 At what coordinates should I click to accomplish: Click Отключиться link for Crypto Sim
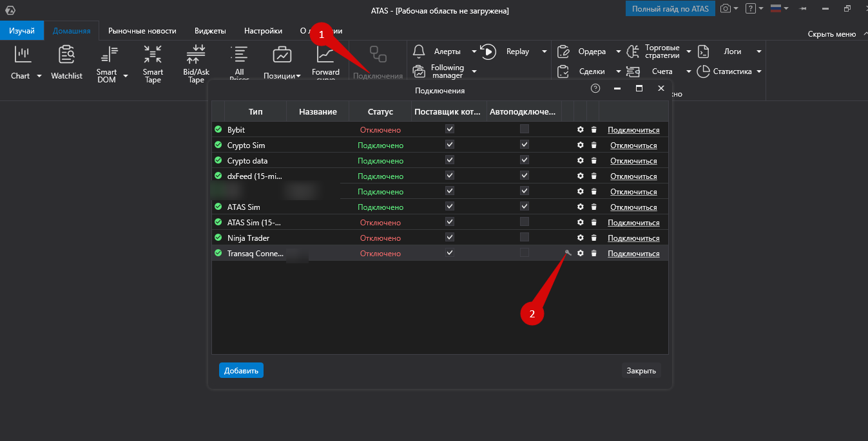point(633,145)
